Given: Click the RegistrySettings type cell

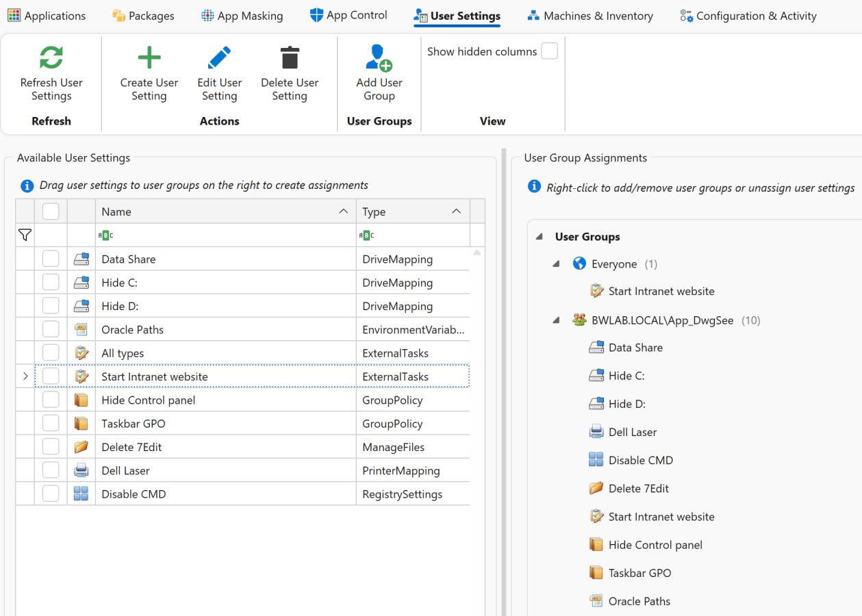Looking at the screenshot, I should [413, 493].
